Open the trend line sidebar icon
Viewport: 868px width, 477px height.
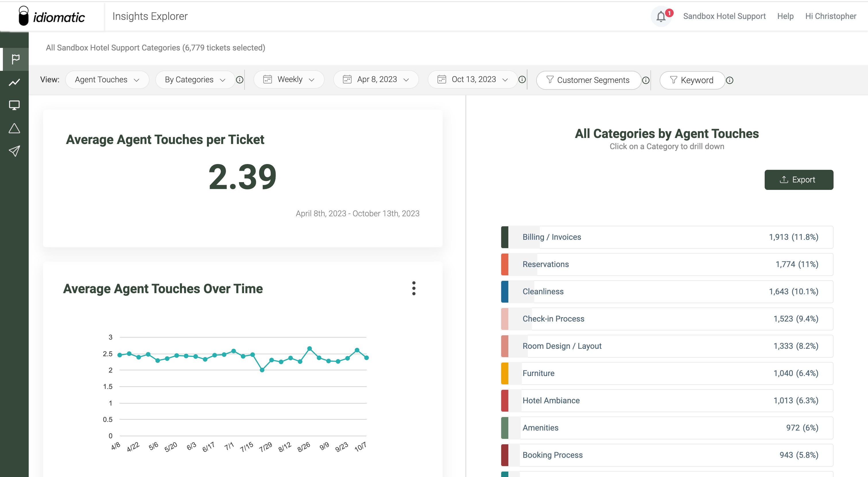pyautogui.click(x=14, y=82)
